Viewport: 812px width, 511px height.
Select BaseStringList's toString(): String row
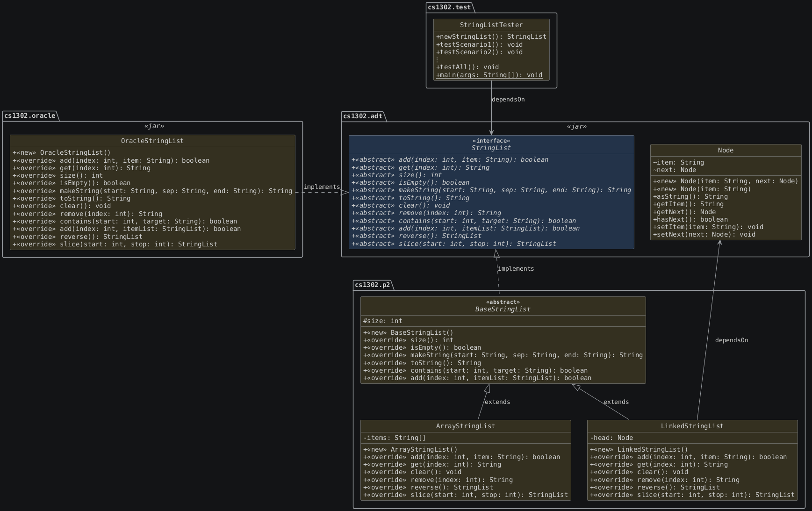pyautogui.click(x=422, y=363)
